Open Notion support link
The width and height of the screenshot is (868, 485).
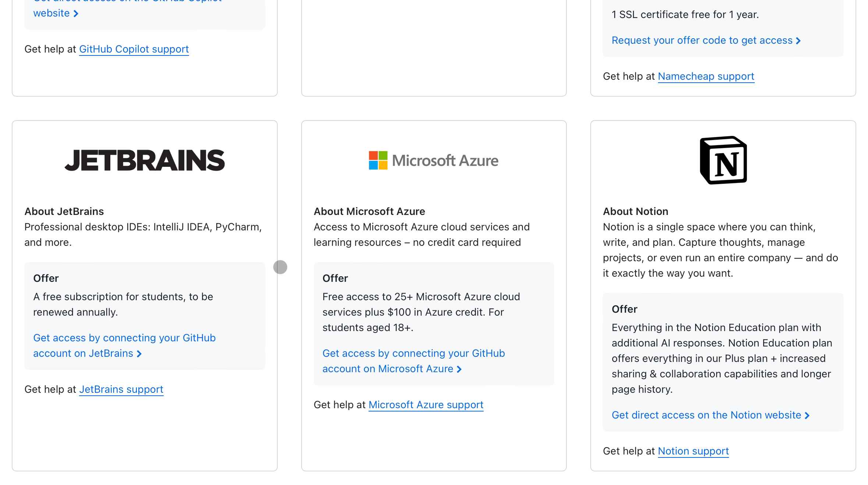(693, 451)
